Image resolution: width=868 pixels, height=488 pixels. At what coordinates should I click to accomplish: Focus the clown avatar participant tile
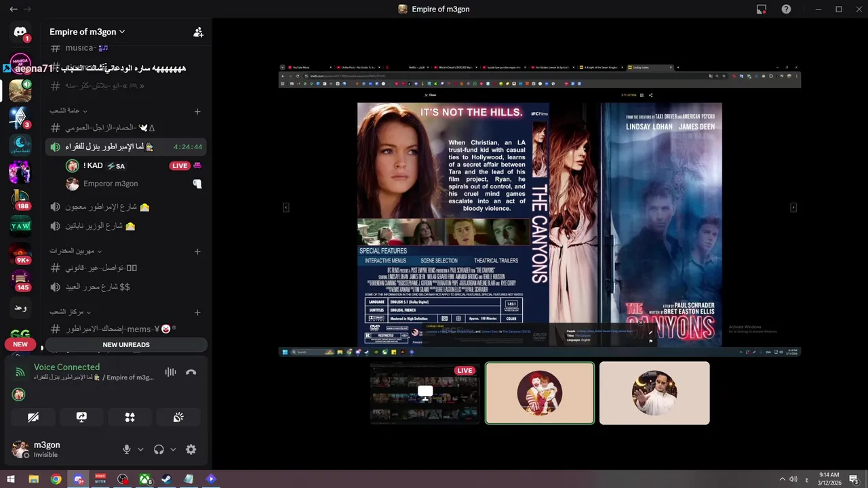point(540,393)
